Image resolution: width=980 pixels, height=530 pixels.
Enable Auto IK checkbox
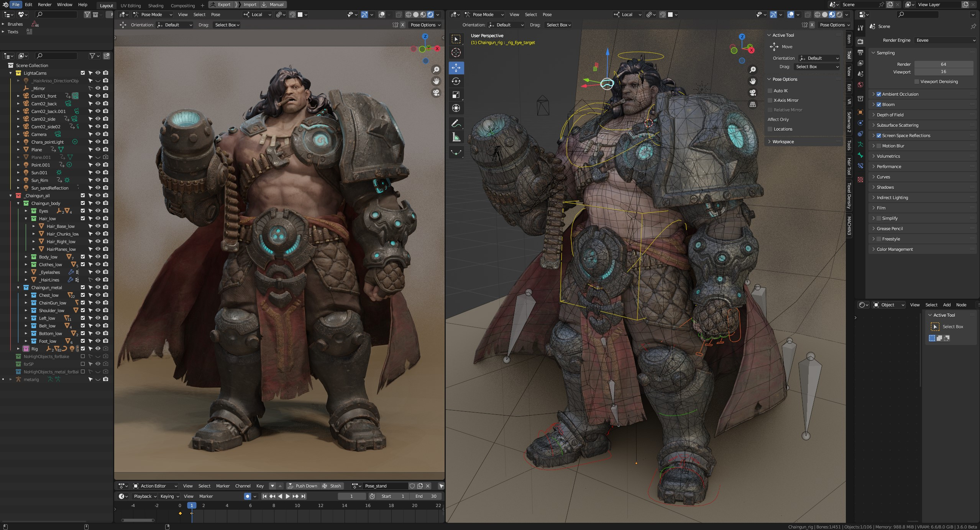[x=770, y=91]
